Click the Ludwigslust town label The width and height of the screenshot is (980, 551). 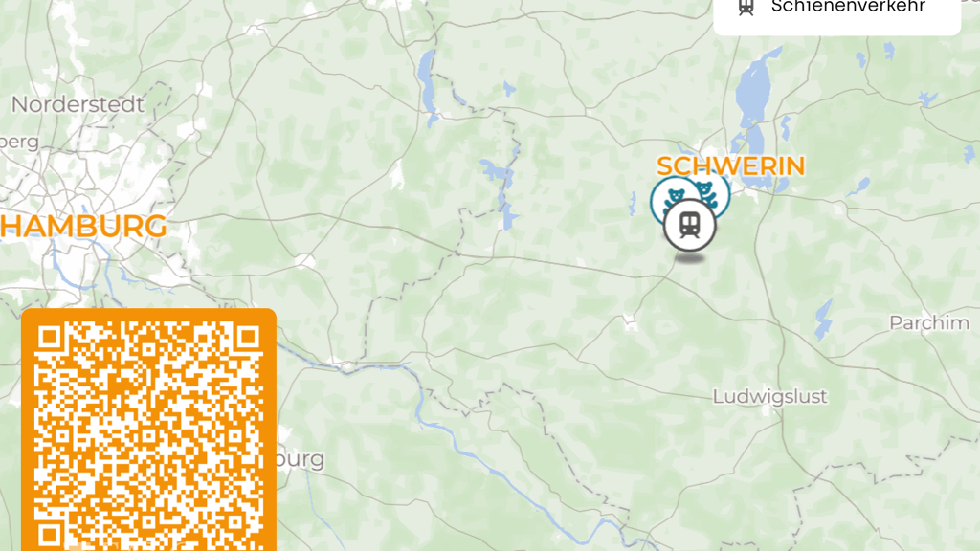770,396
